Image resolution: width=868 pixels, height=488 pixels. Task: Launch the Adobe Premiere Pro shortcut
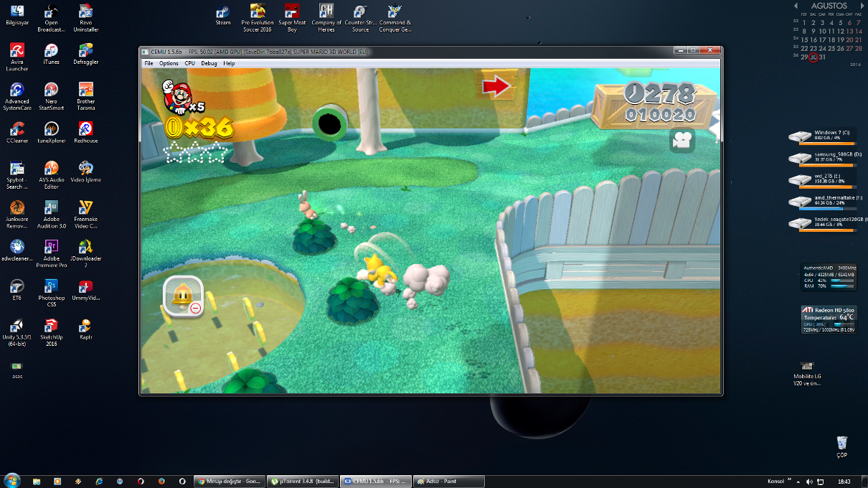pos(52,253)
